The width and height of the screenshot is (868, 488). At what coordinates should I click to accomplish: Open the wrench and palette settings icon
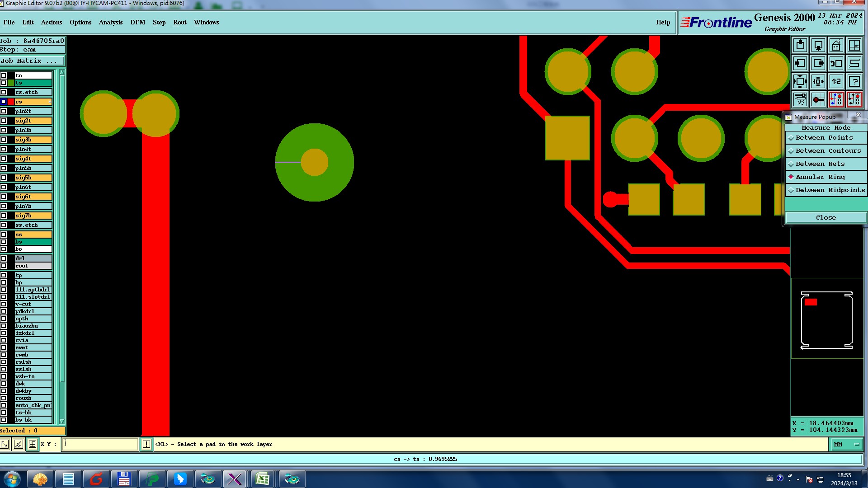coord(800,100)
